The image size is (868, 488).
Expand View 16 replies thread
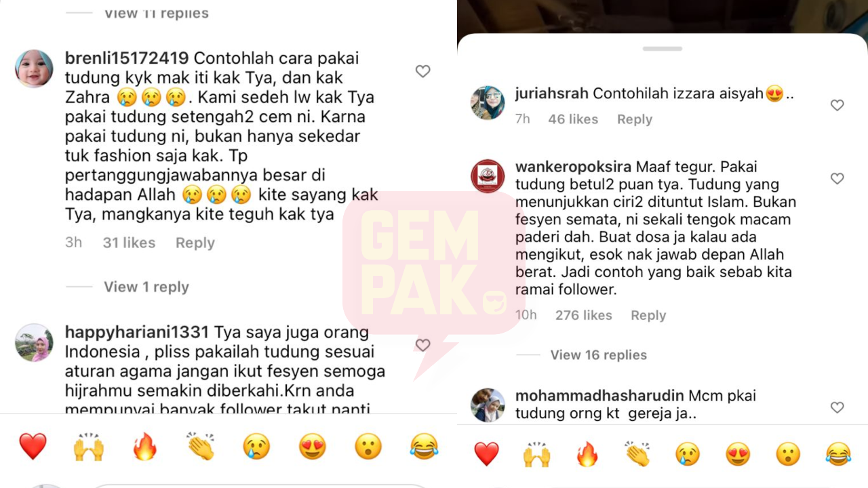coord(599,354)
